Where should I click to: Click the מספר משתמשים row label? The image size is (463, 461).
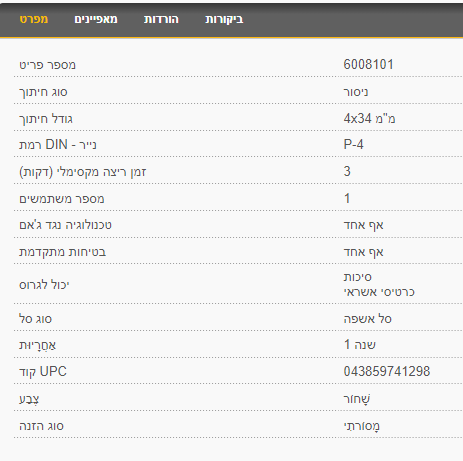click(62, 199)
